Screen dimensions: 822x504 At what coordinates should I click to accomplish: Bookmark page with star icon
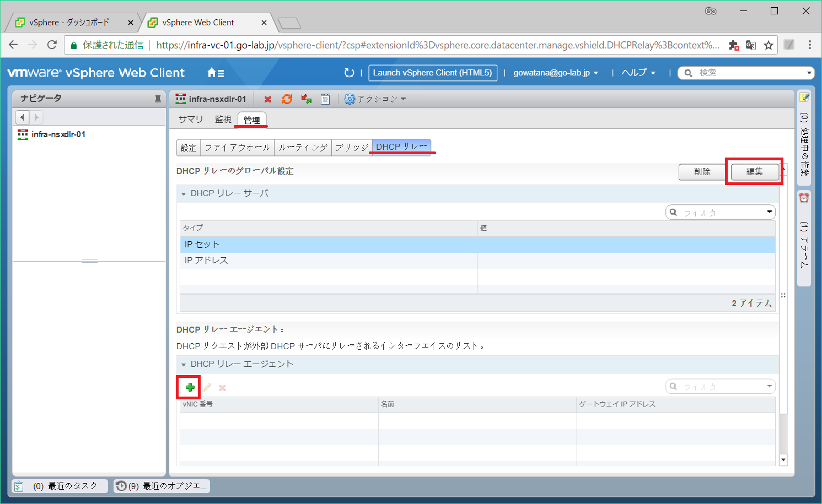tap(769, 45)
